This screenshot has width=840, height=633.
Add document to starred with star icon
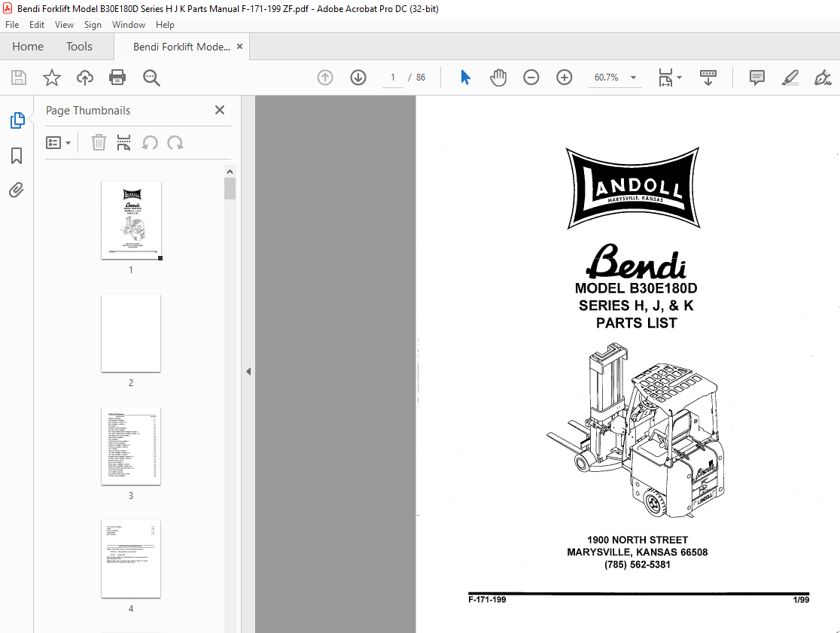click(52, 78)
